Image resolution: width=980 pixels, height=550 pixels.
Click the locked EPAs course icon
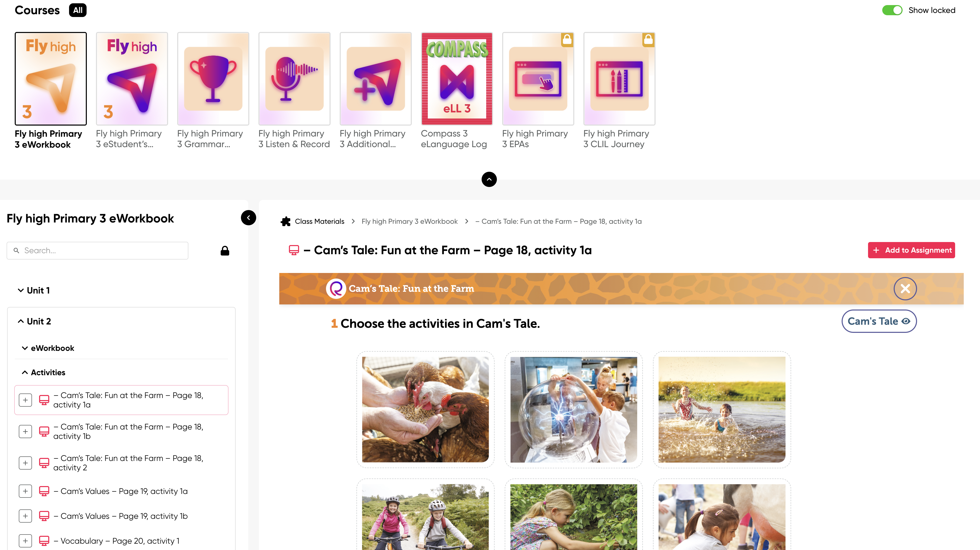(x=538, y=79)
